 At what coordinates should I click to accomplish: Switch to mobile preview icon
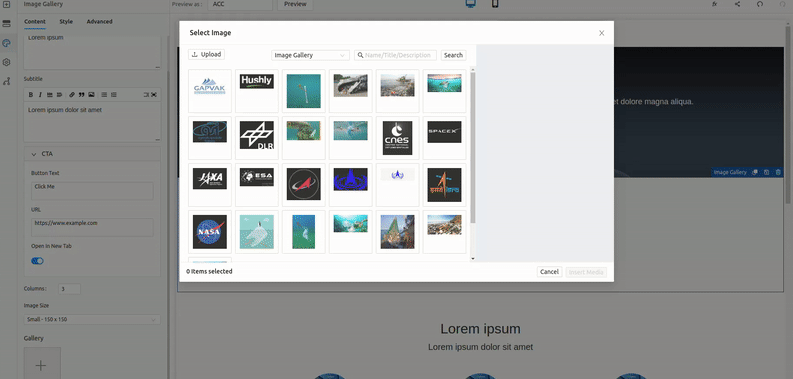(x=495, y=4)
